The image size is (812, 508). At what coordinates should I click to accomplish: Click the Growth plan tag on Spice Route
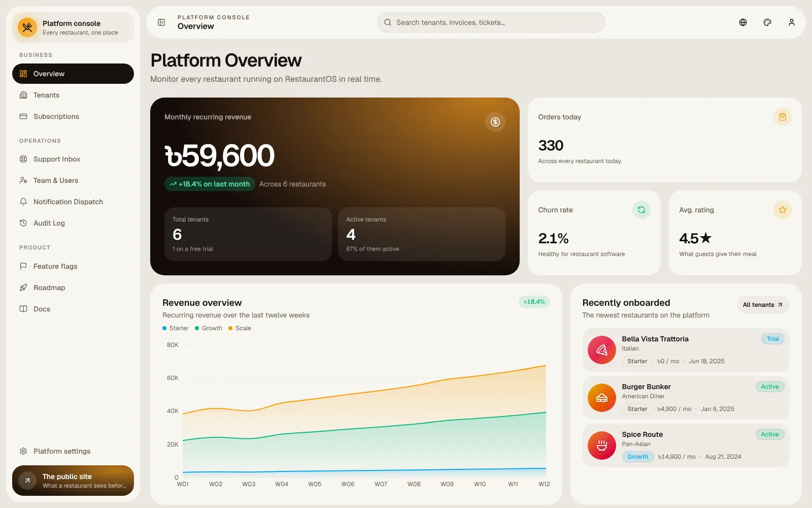pyautogui.click(x=637, y=457)
